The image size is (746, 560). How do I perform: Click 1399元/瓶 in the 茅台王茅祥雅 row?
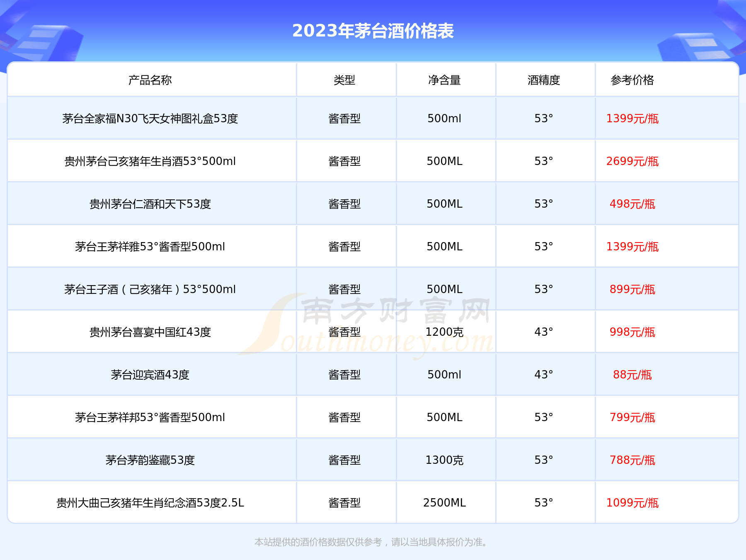point(632,247)
